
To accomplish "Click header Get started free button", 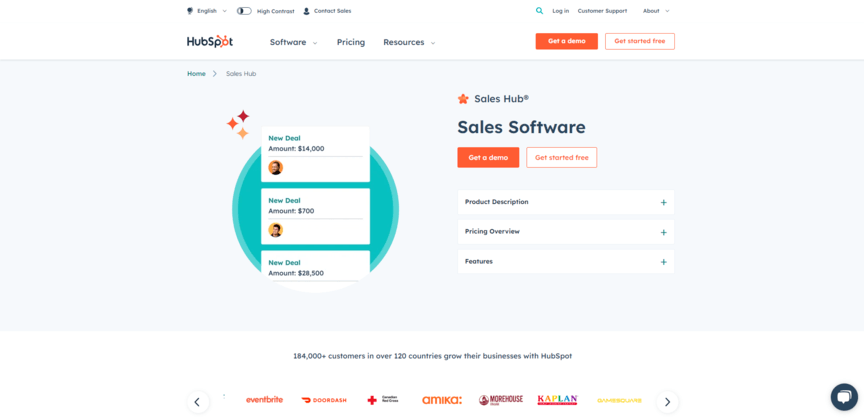I will pos(640,41).
